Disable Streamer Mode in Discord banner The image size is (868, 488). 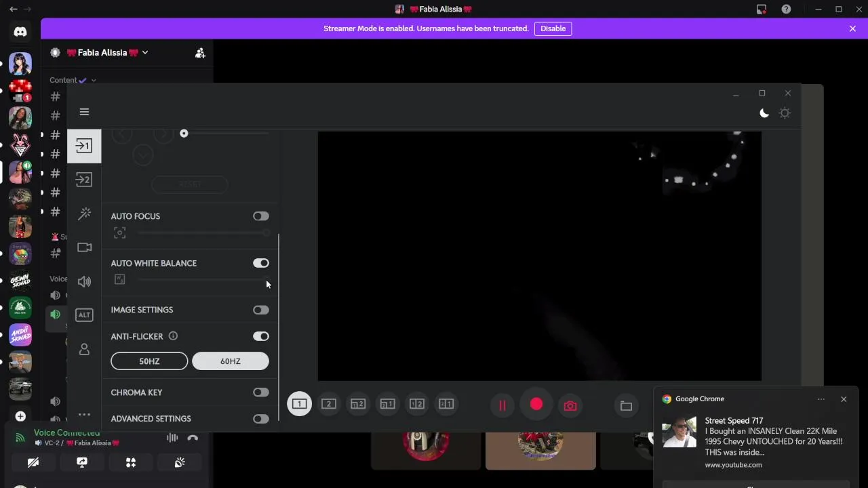click(553, 28)
